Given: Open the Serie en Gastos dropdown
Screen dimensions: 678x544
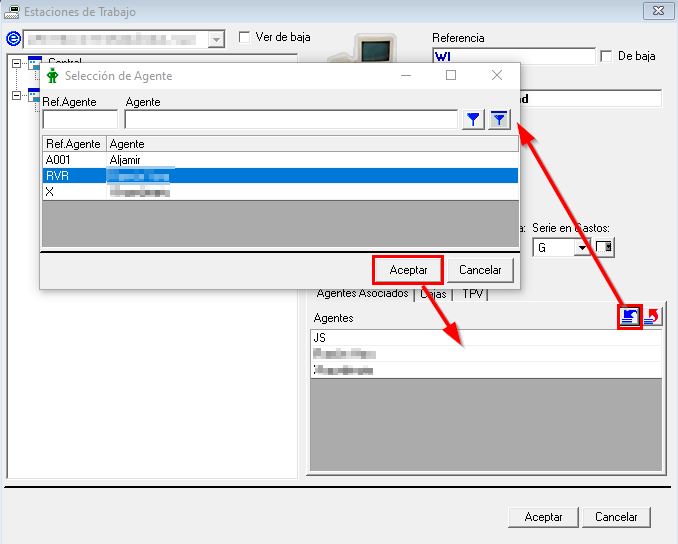Looking at the screenshot, I should click(x=582, y=247).
